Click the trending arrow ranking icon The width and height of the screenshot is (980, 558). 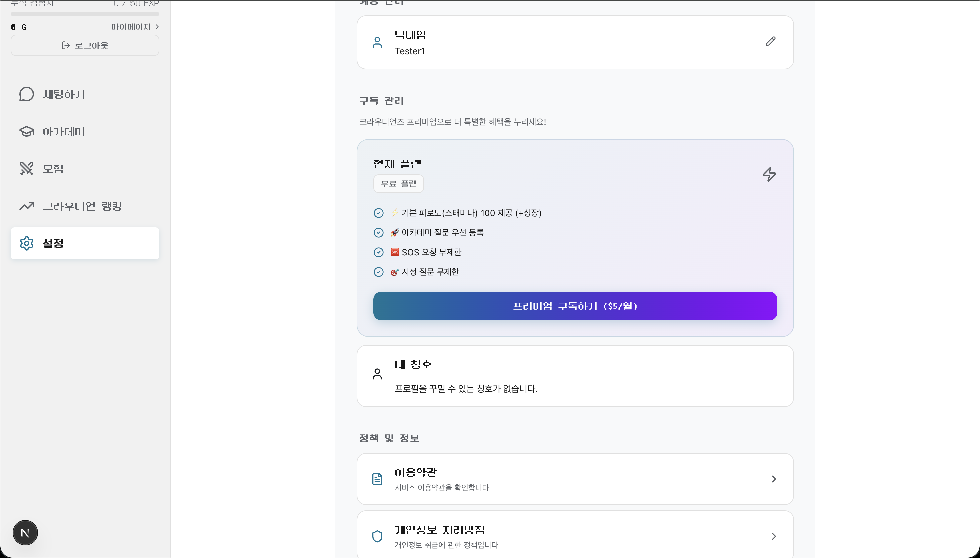pyautogui.click(x=26, y=206)
